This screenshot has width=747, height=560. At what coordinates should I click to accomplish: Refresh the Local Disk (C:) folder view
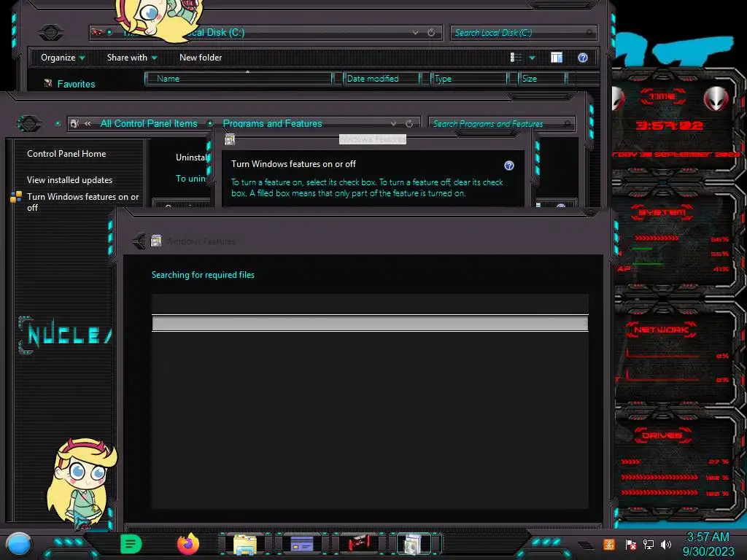pyautogui.click(x=431, y=32)
